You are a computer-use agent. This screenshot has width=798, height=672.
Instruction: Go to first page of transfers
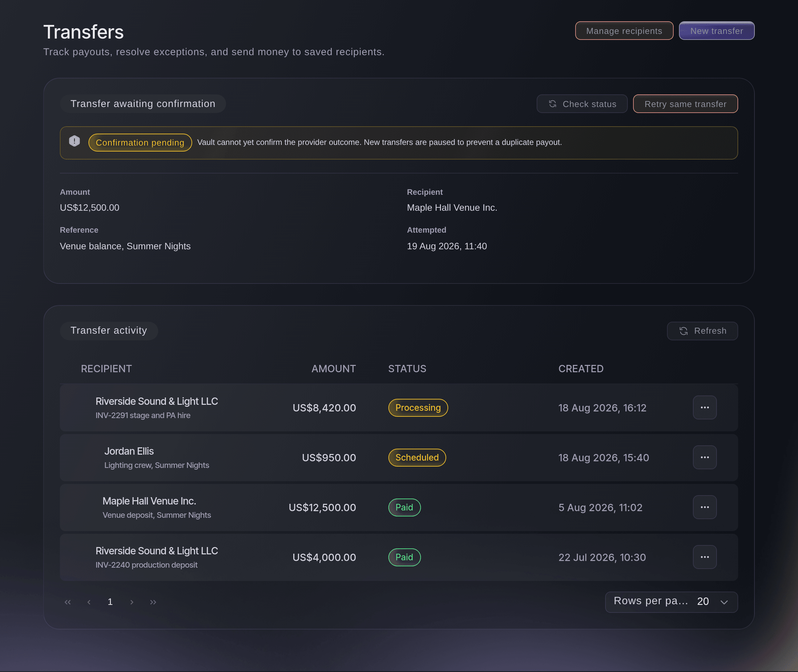tap(67, 602)
